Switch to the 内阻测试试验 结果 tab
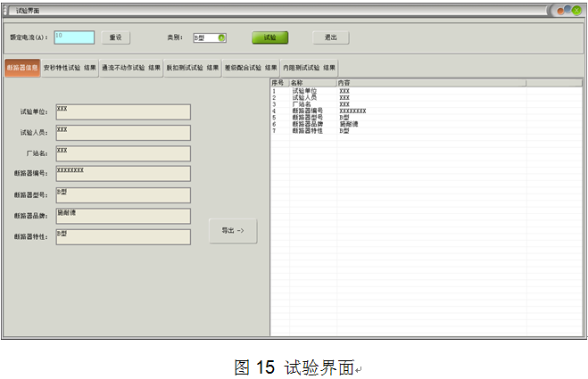Screen dimensions: 588x379 coord(310,67)
